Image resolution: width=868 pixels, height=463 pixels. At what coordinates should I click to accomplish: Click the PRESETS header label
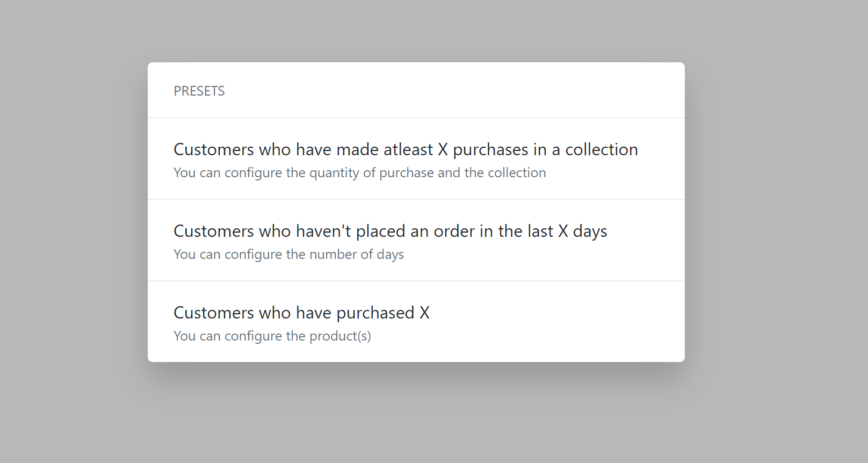(x=199, y=91)
